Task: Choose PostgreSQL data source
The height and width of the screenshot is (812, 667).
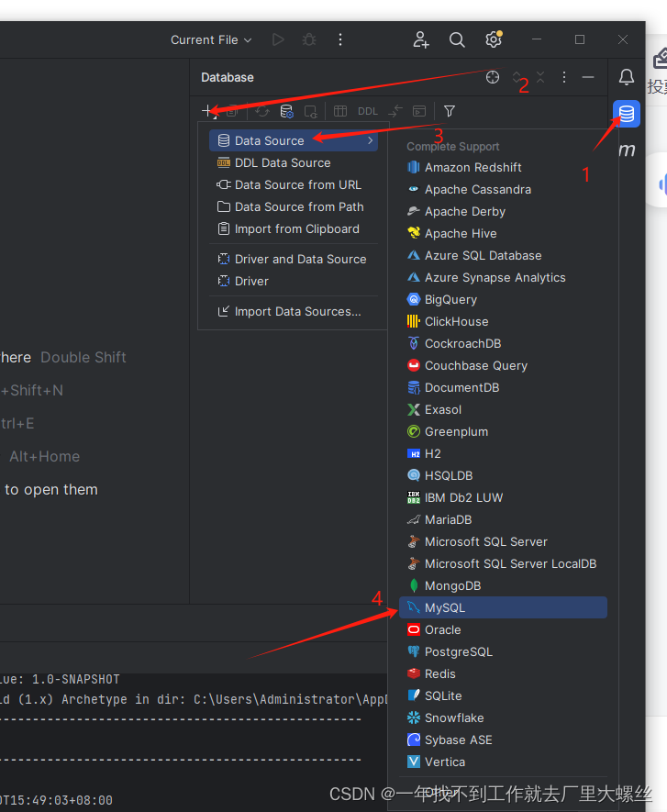Action: coord(503,651)
